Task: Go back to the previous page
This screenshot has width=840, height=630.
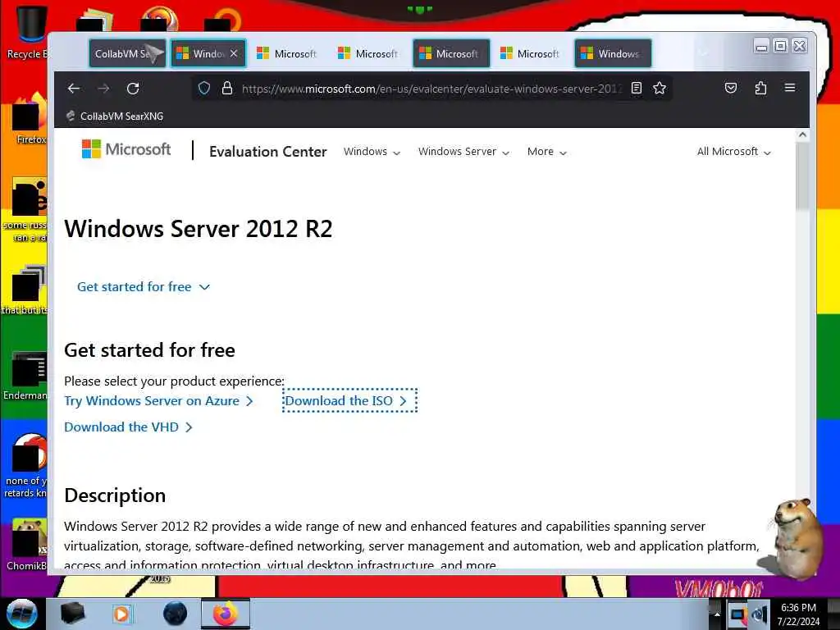Action: (74, 89)
